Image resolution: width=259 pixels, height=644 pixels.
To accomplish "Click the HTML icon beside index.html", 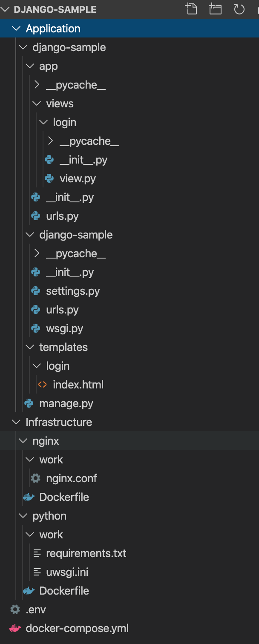I will 43,385.
